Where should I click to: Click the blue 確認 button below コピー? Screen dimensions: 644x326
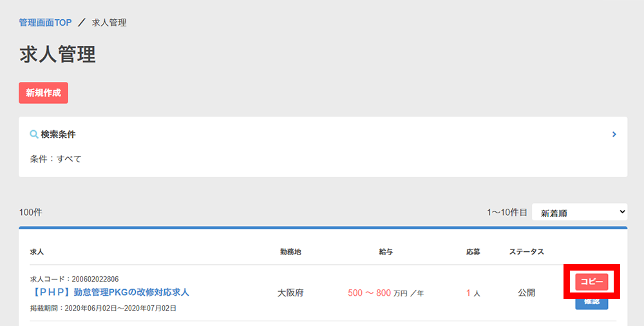click(x=591, y=303)
